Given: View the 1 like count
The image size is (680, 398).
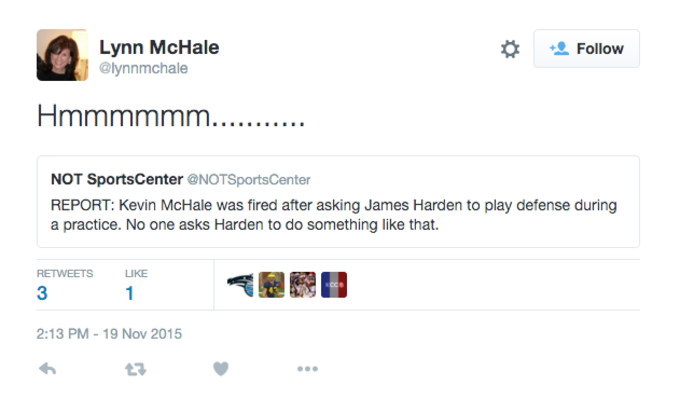Looking at the screenshot, I should coord(129,293).
